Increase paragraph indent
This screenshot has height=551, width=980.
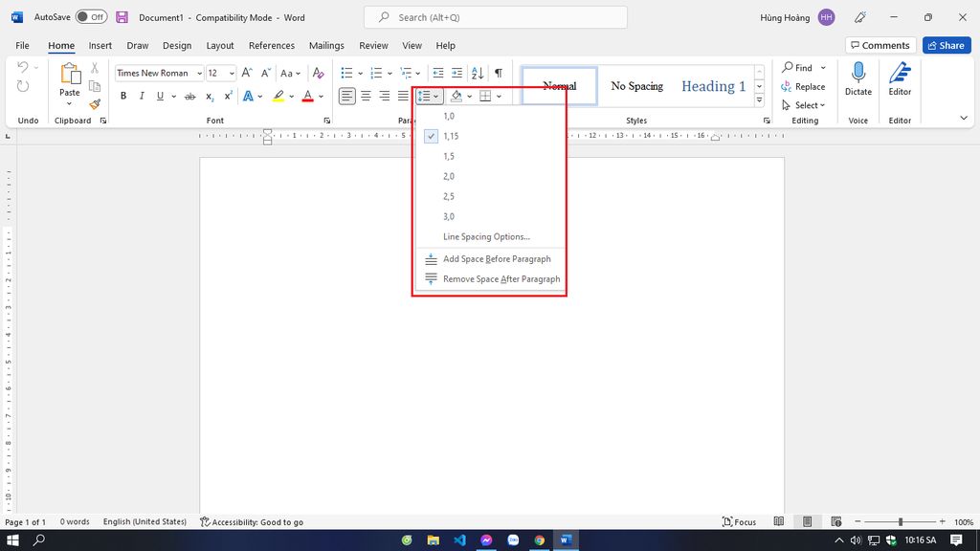pyautogui.click(x=457, y=73)
